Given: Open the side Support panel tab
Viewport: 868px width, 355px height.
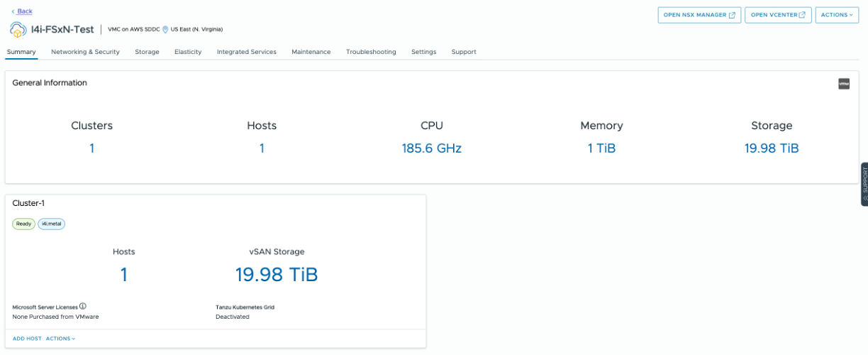Looking at the screenshot, I should coord(864,185).
